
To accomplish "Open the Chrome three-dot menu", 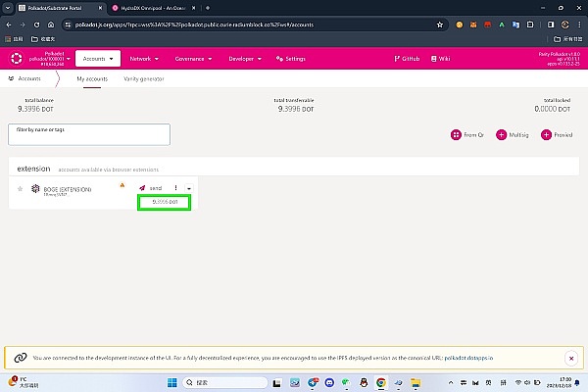I will click(579, 24).
